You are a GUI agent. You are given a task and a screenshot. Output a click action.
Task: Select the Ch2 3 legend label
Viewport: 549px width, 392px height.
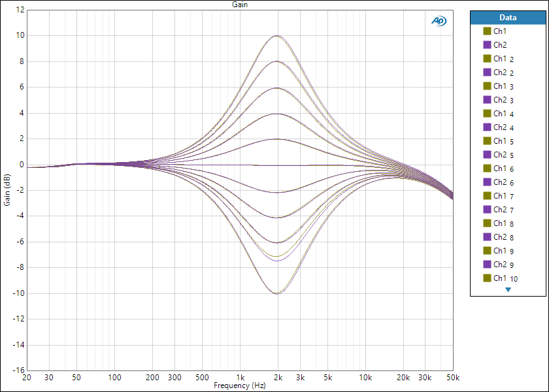coord(503,100)
